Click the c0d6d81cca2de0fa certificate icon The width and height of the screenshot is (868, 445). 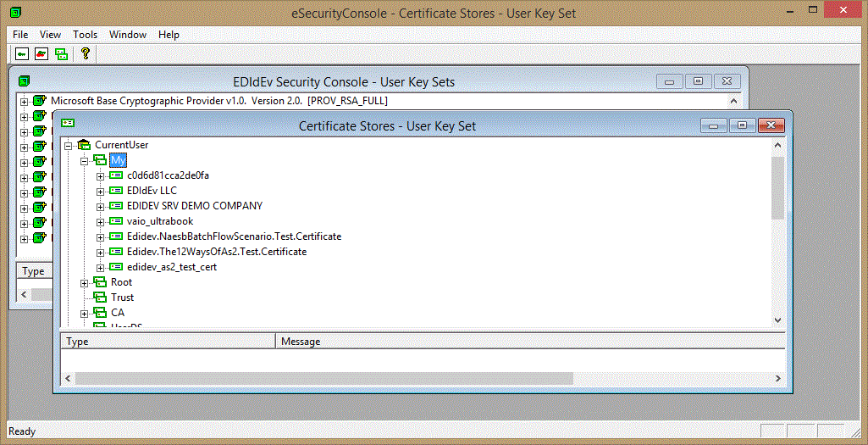(116, 175)
